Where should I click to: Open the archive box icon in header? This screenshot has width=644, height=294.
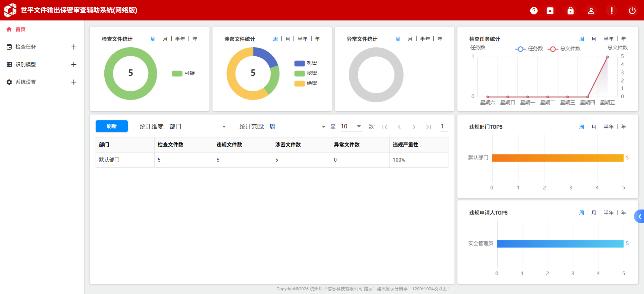point(550,11)
